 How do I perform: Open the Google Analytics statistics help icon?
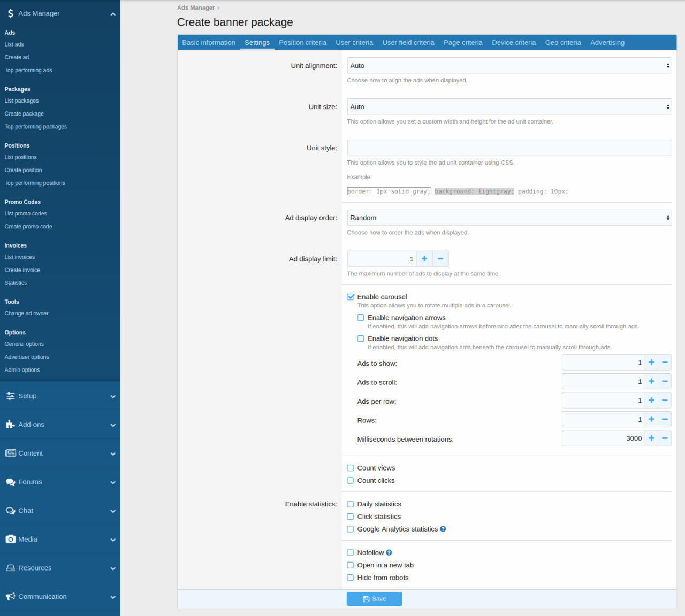(x=443, y=529)
